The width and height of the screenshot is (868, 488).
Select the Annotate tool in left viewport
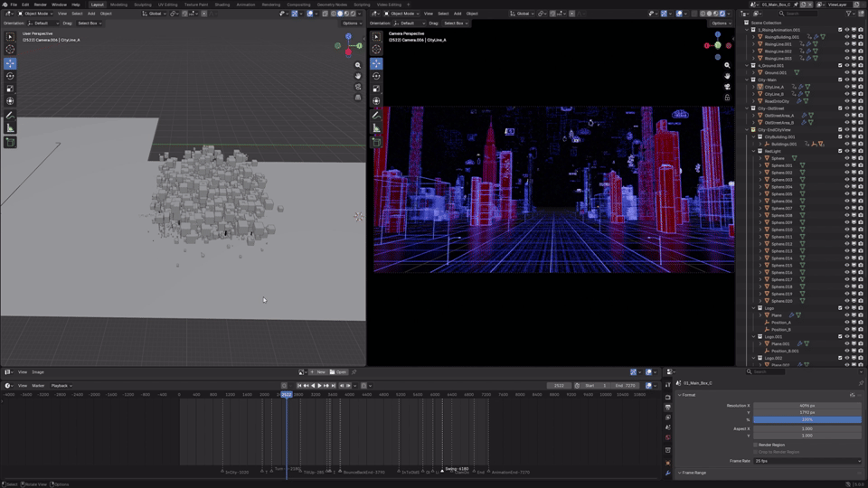click(10, 116)
